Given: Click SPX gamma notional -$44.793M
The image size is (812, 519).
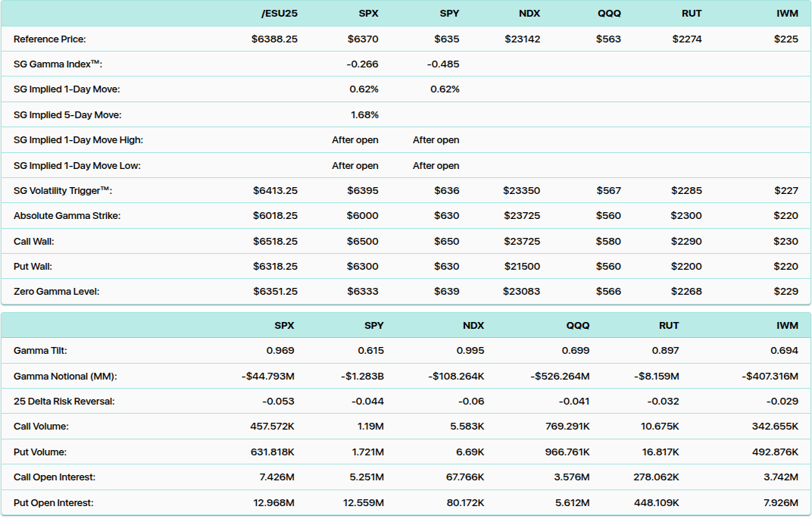Looking at the screenshot, I should click(x=267, y=377).
